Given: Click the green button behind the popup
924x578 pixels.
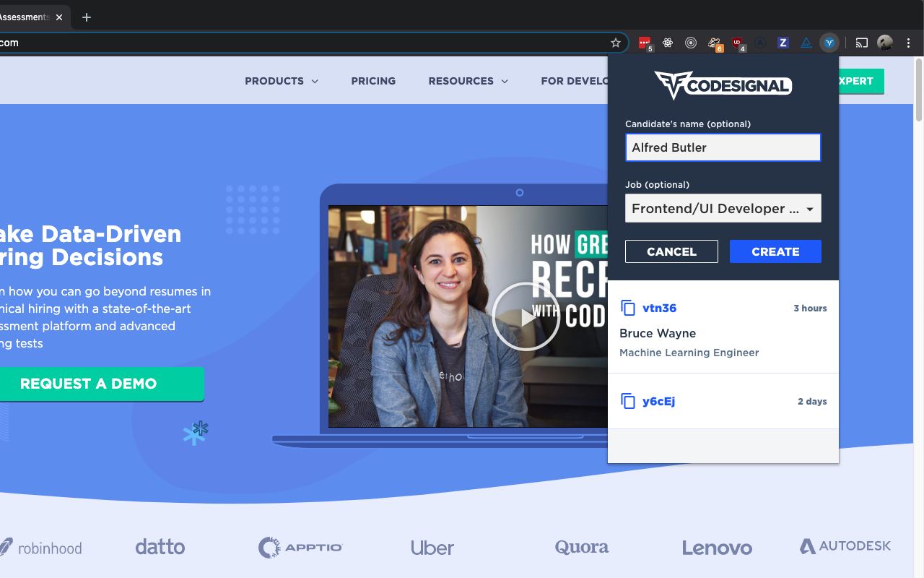Looking at the screenshot, I should point(861,81).
